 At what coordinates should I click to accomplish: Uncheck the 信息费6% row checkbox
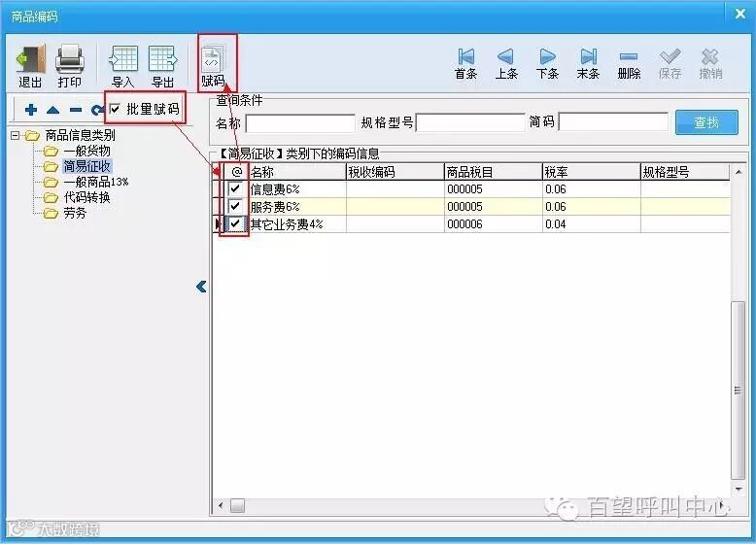point(235,188)
